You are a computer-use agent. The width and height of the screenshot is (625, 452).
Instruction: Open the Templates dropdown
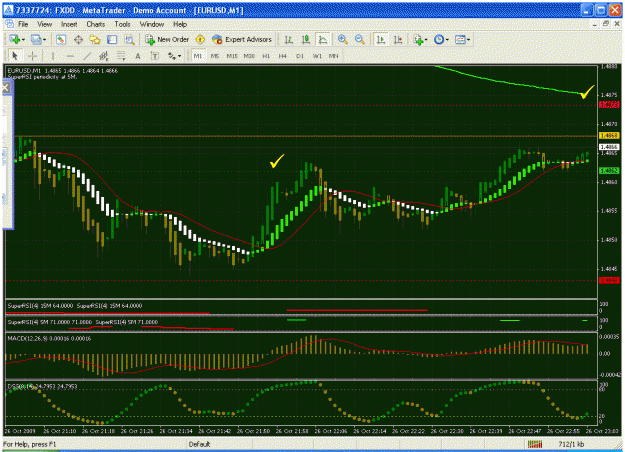462,39
